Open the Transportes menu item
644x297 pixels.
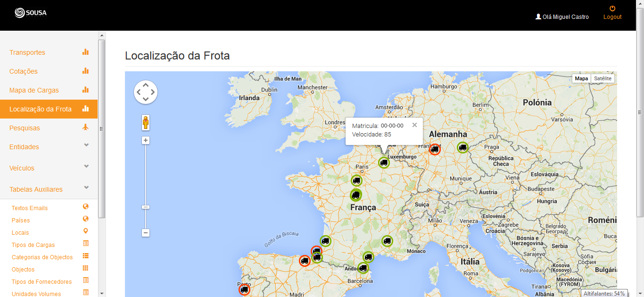pos(27,52)
